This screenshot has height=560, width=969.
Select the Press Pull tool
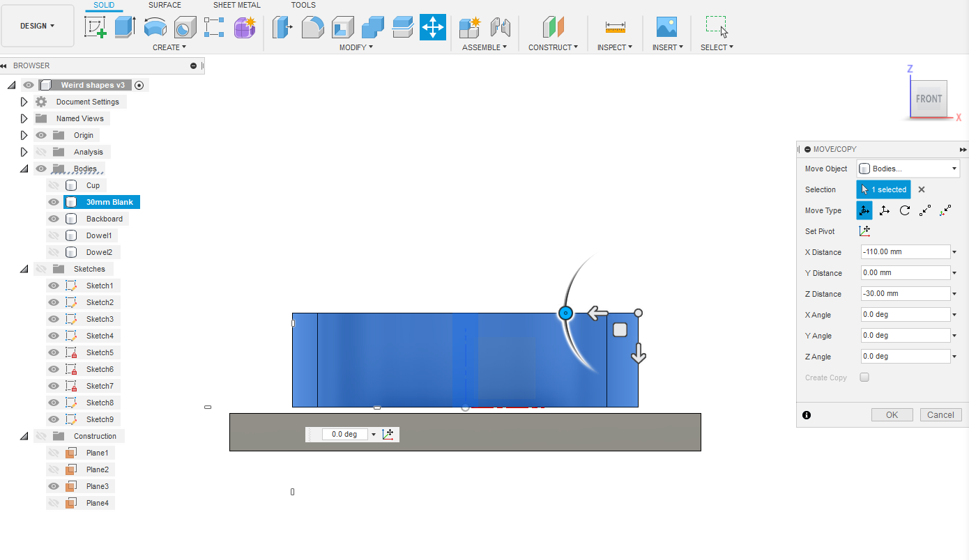[x=282, y=27]
